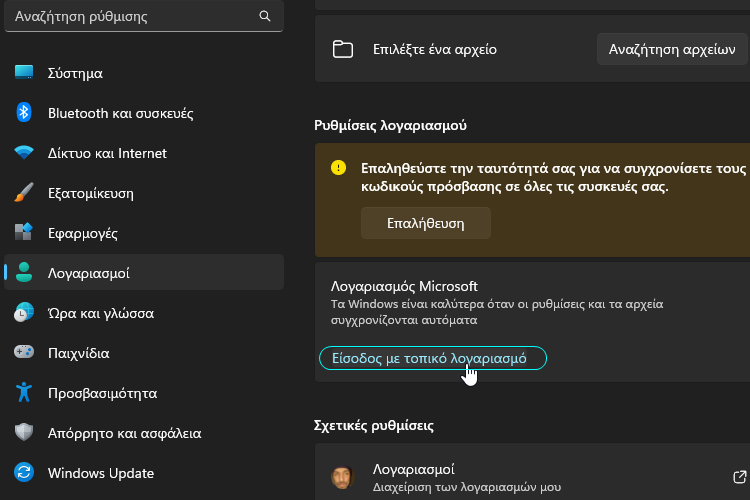Click the Επαλήθευση button
Viewport: 750px width, 500px height.
426,223
